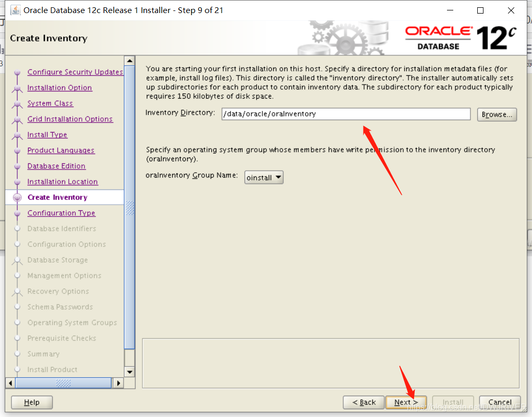Browse for an inventory directory
This screenshot has width=532, height=417.
497,114
